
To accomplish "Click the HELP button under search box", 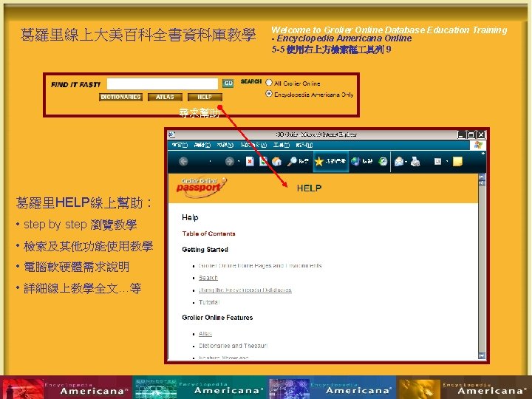I will coord(205,97).
